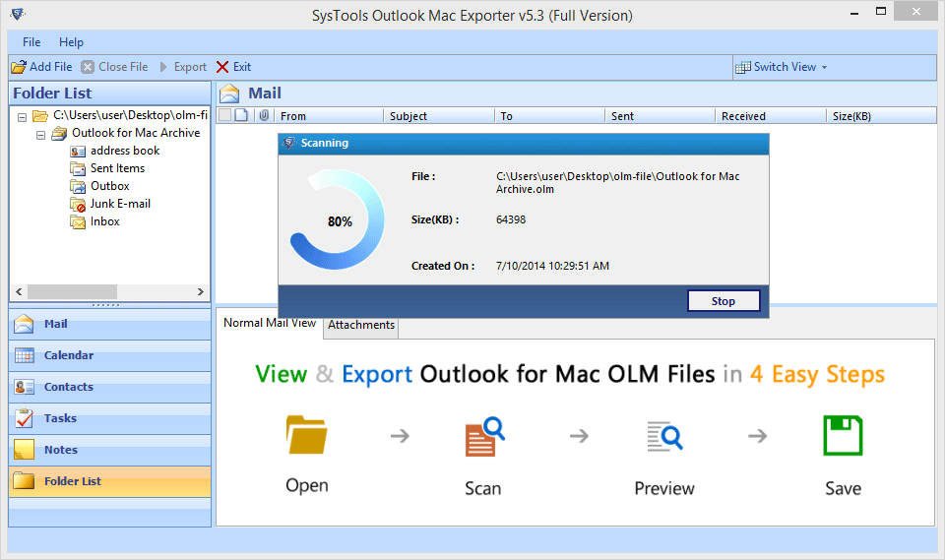Open the File menu
This screenshot has width=945, height=560.
[x=31, y=42]
